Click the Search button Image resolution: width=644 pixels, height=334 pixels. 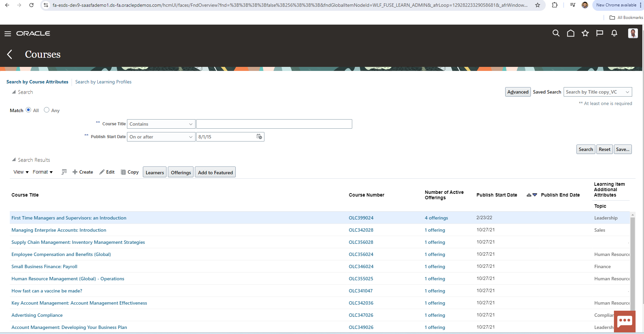[x=586, y=149]
